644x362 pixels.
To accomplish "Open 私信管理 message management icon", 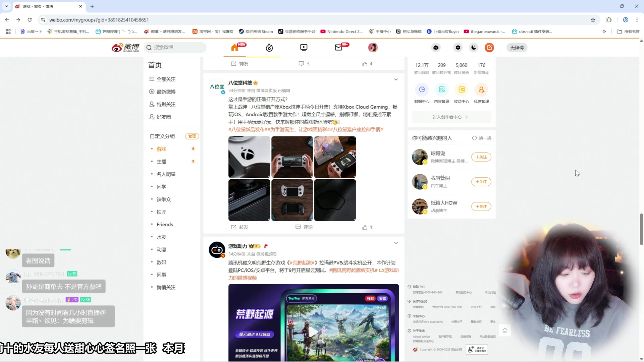I will (481, 89).
